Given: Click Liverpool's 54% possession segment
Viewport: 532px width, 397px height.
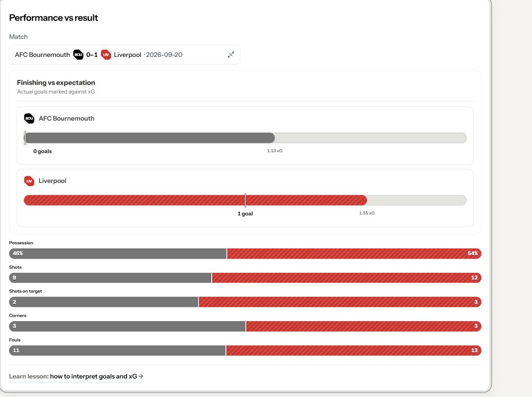Looking at the screenshot, I should pyautogui.click(x=354, y=253).
